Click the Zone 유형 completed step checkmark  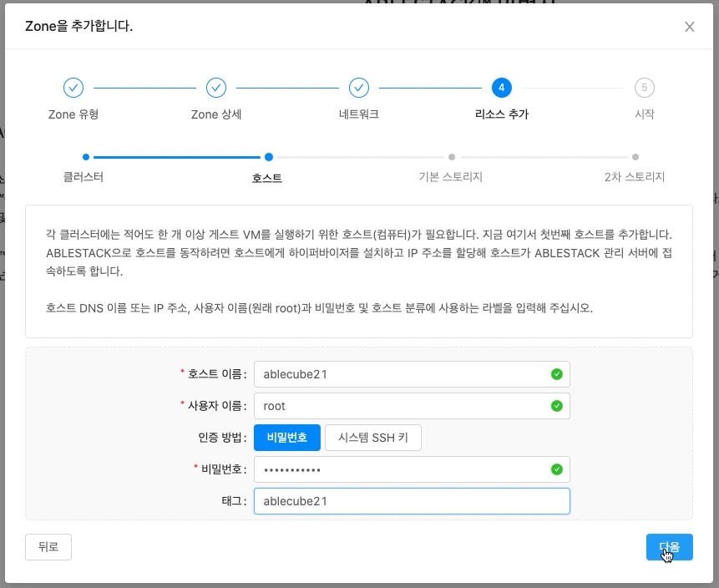point(73,88)
